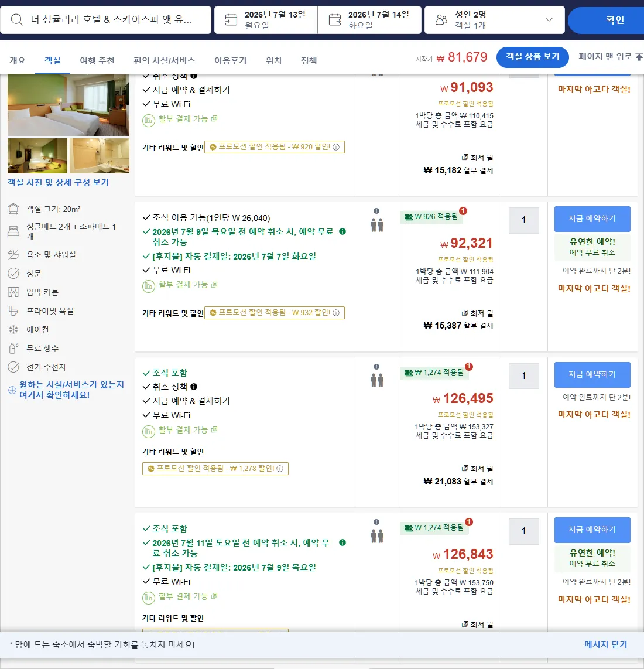Click promotion badge ₩920 할인

pyautogui.click(x=275, y=147)
